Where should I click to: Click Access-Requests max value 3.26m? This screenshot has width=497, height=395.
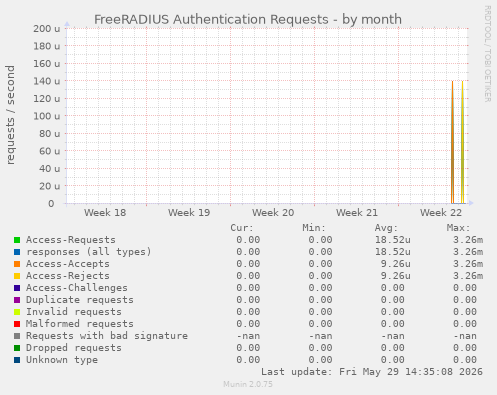[468, 240]
